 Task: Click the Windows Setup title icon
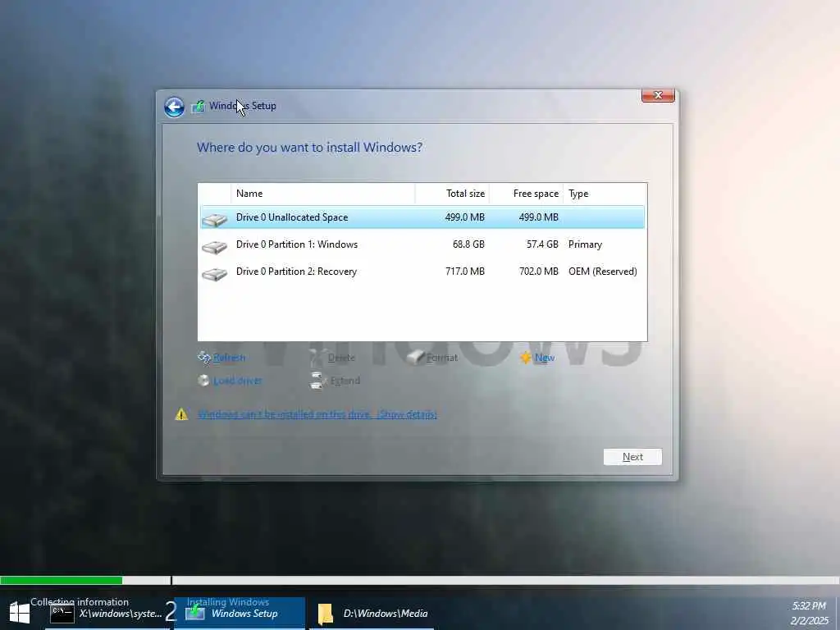199,106
